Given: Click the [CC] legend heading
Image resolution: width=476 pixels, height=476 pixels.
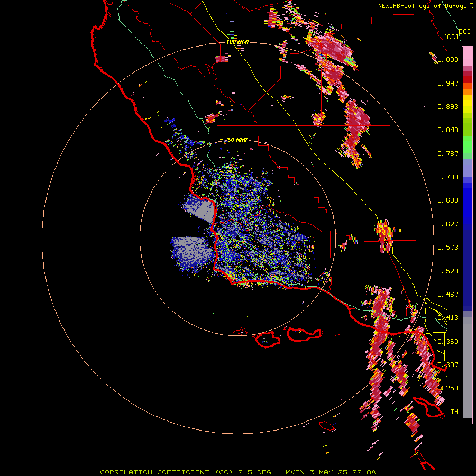Looking at the screenshot, I should click(452, 36).
